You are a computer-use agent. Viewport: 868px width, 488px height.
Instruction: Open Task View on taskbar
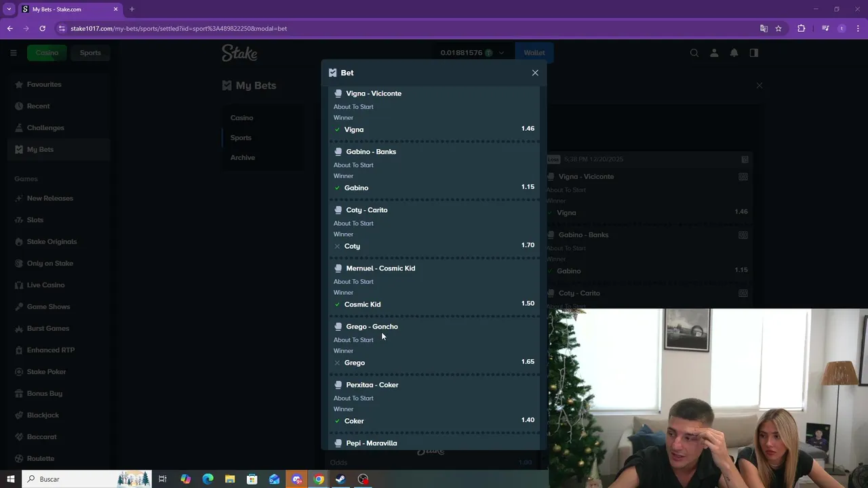(x=163, y=479)
